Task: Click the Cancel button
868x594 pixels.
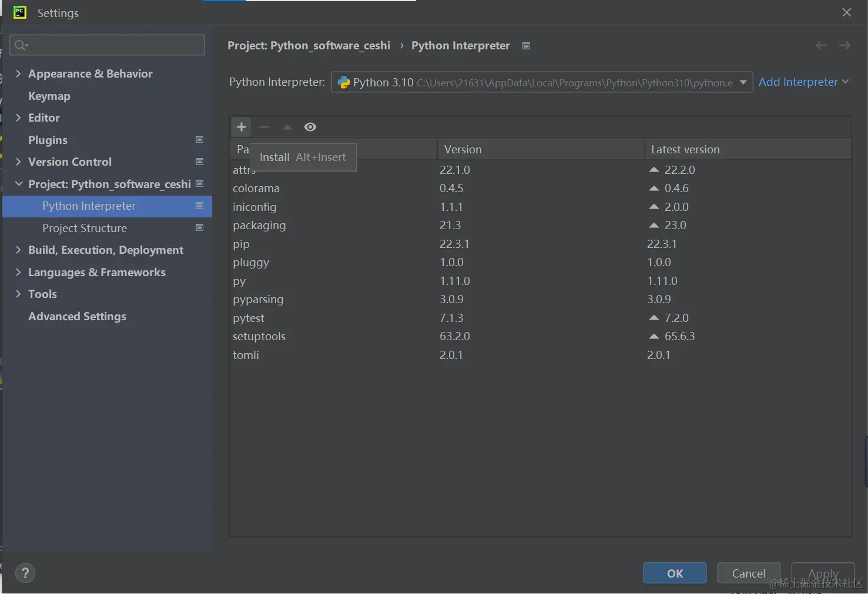Action: click(x=749, y=573)
